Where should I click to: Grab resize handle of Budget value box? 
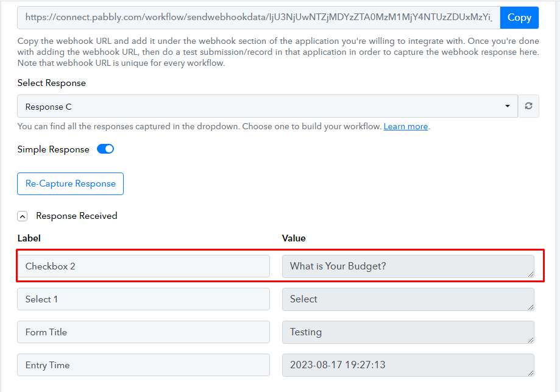[x=531, y=274]
